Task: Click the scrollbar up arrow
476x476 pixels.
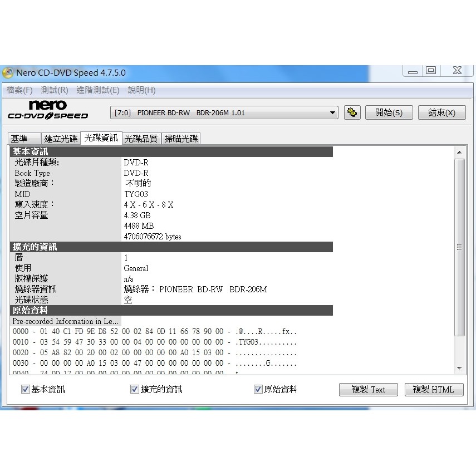Action: [459, 153]
